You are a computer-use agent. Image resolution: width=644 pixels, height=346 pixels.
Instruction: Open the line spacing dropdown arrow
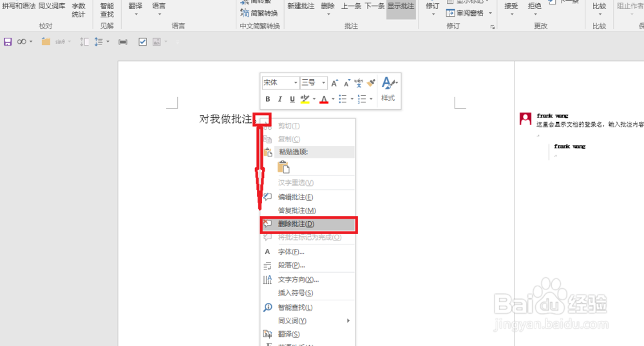point(108,42)
